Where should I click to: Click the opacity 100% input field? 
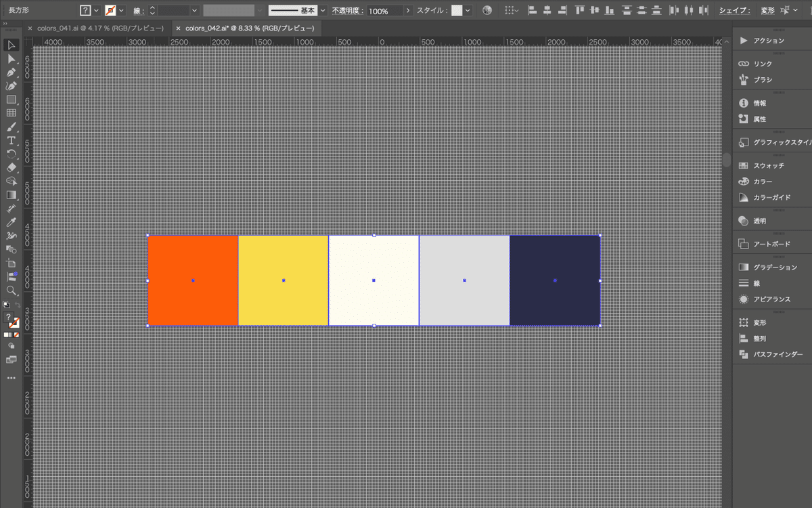click(x=385, y=11)
